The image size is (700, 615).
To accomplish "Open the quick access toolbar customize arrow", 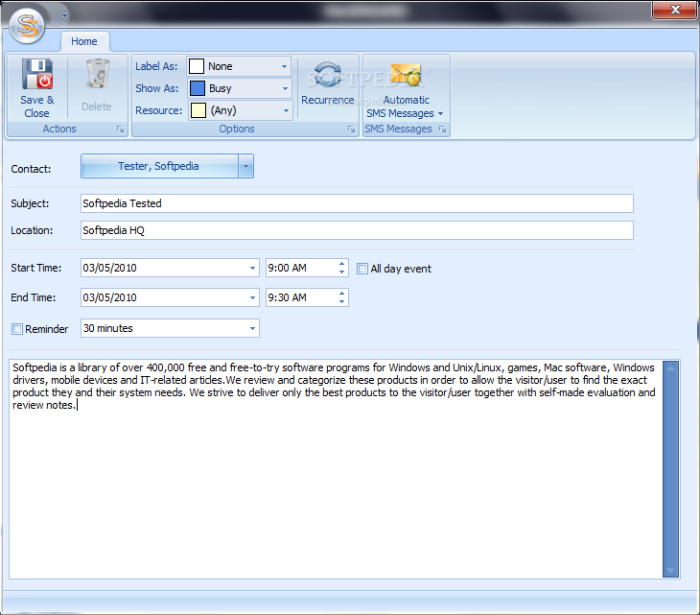I will pyautogui.click(x=65, y=15).
